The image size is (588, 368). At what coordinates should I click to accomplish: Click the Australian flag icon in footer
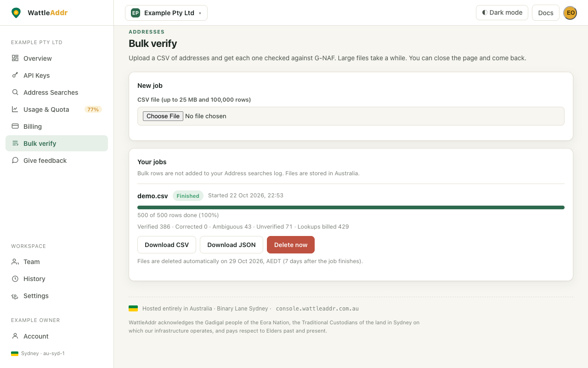click(133, 308)
